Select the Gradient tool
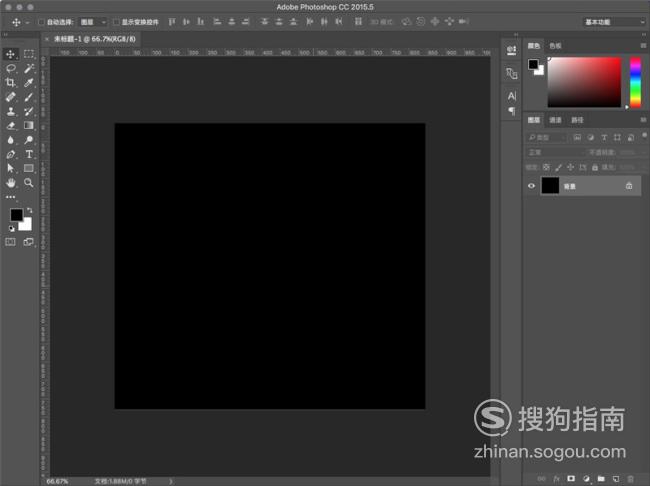 [29, 125]
